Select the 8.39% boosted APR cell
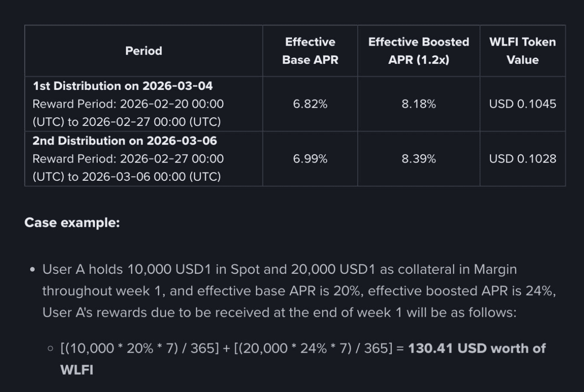 pos(418,159)
